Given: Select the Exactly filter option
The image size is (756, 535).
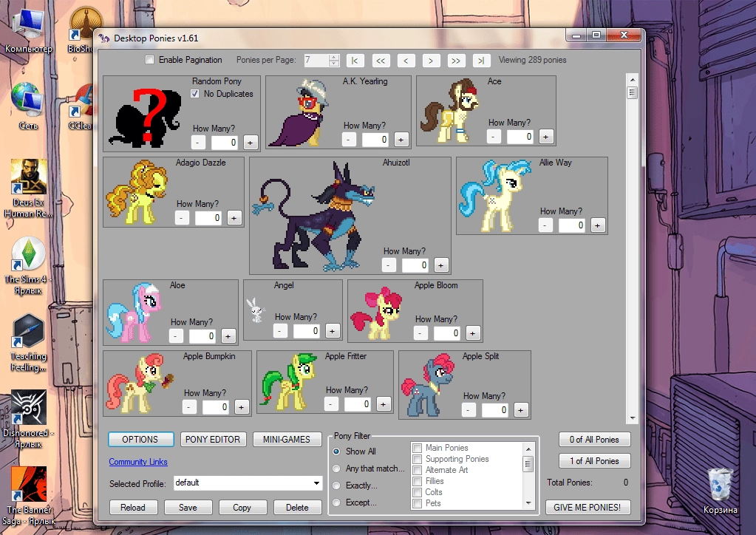Looking at the screenshot, I should tap(336, 485).
